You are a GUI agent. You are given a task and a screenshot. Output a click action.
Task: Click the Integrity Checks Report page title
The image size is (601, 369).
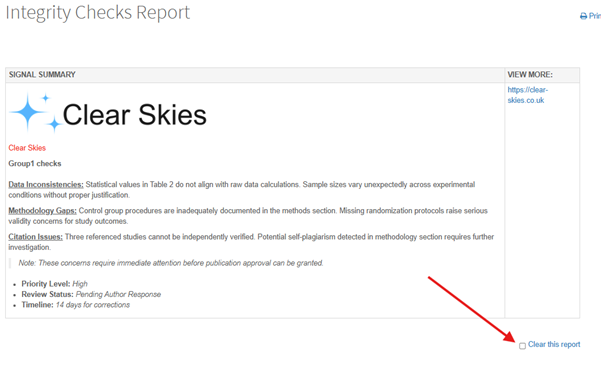click(x=98, y=13)
